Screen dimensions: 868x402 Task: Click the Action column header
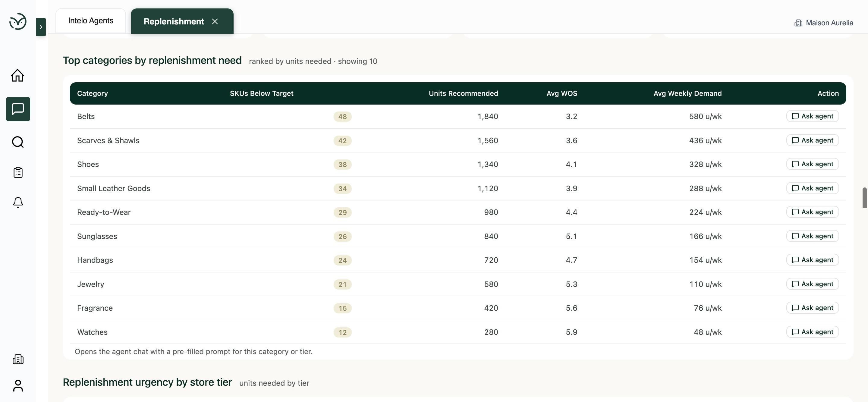point(828,93)
